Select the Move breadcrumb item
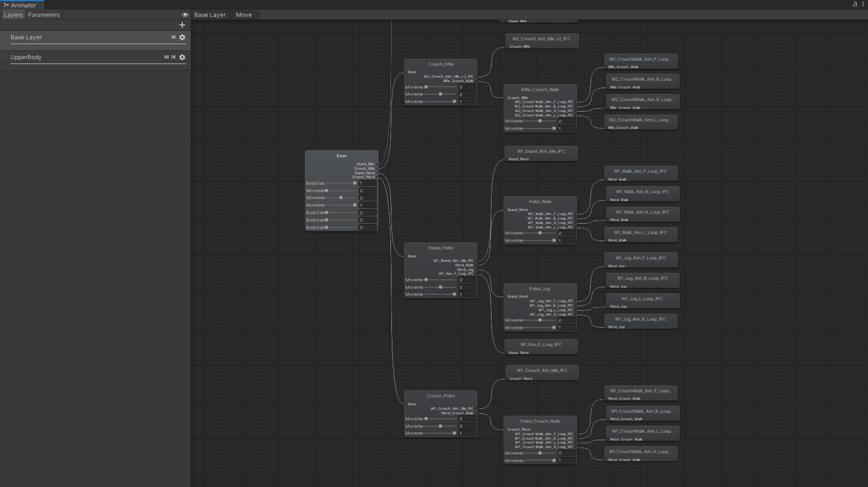This screenshot has height=487, width=868. (x=244, y=15)
